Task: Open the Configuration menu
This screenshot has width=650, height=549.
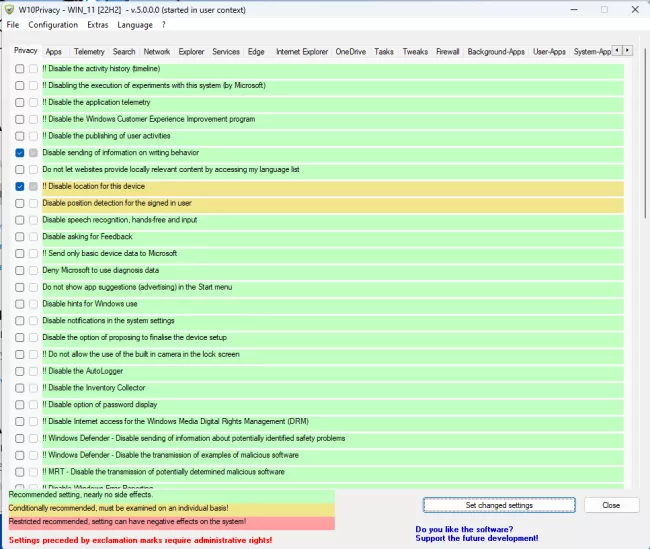Action: (53, 25)
